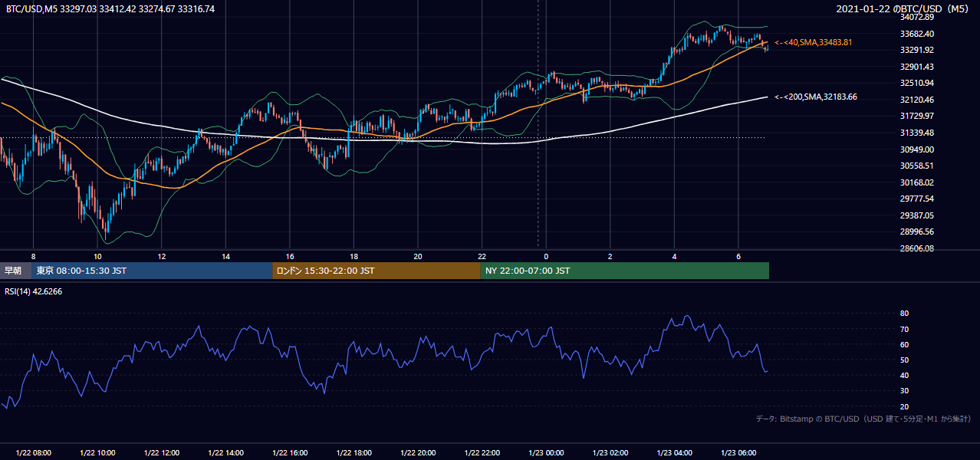Click price axis value 34072.89

click(917, 17)
